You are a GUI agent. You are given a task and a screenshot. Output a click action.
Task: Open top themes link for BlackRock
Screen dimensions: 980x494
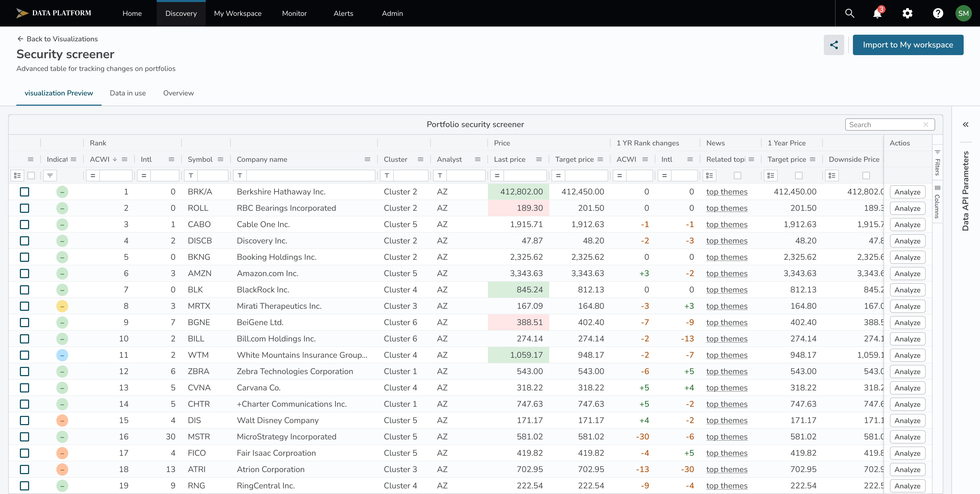click(x=727, y=290)
